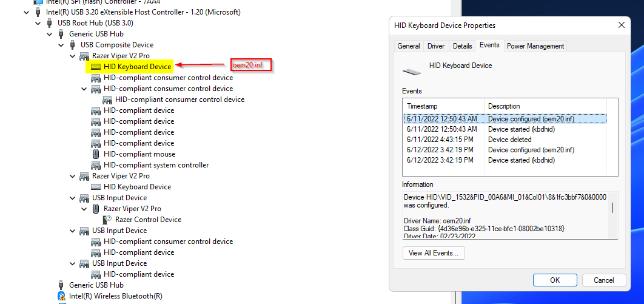Switch to the General tab

coord(409,46)
